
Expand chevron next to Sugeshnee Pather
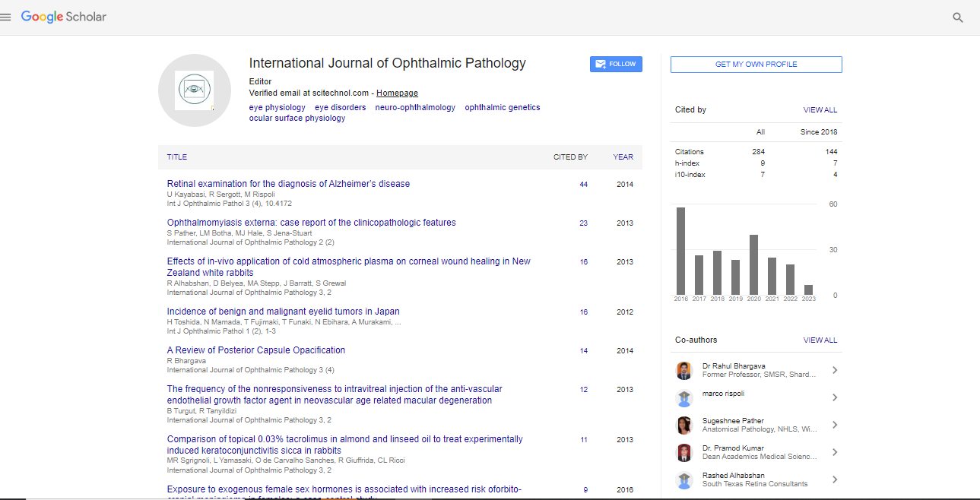click(x=834, y=425)
